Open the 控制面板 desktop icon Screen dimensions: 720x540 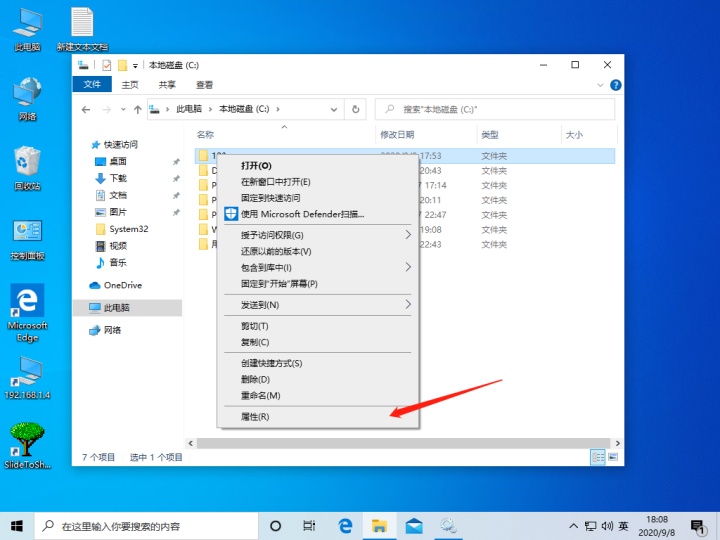point(28,239)
